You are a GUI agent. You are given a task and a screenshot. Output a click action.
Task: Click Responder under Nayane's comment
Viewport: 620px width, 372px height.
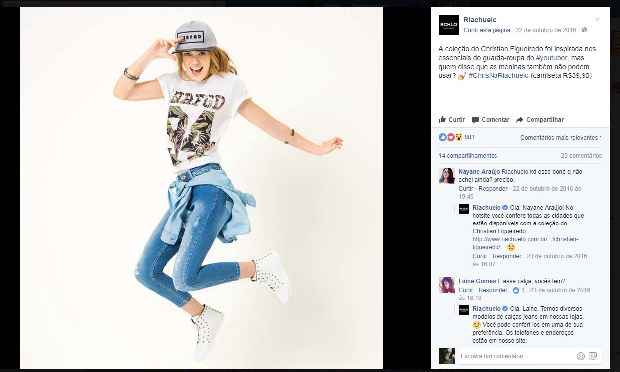click(493, 189)
